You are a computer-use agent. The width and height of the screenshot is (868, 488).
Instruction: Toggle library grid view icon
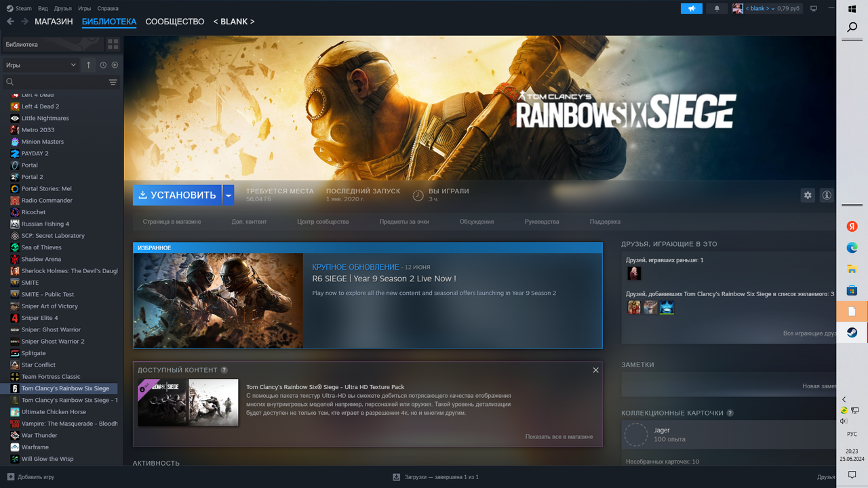pyautogui.click(x=113, y=44)
